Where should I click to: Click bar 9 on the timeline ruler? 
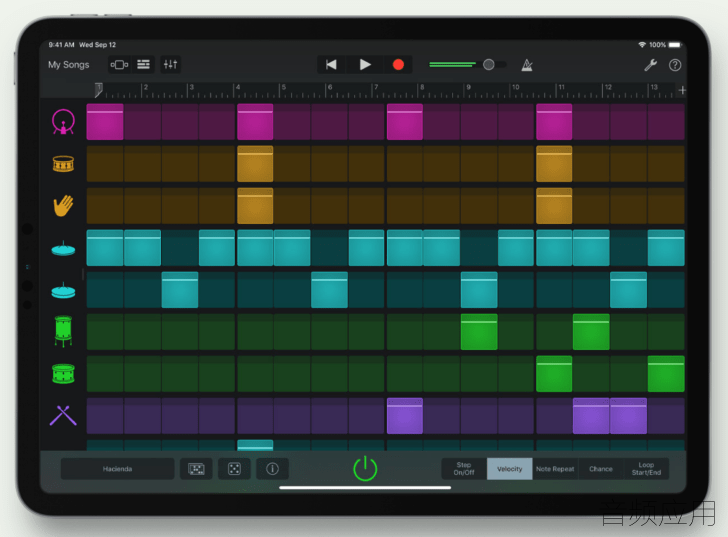point(468,88)
